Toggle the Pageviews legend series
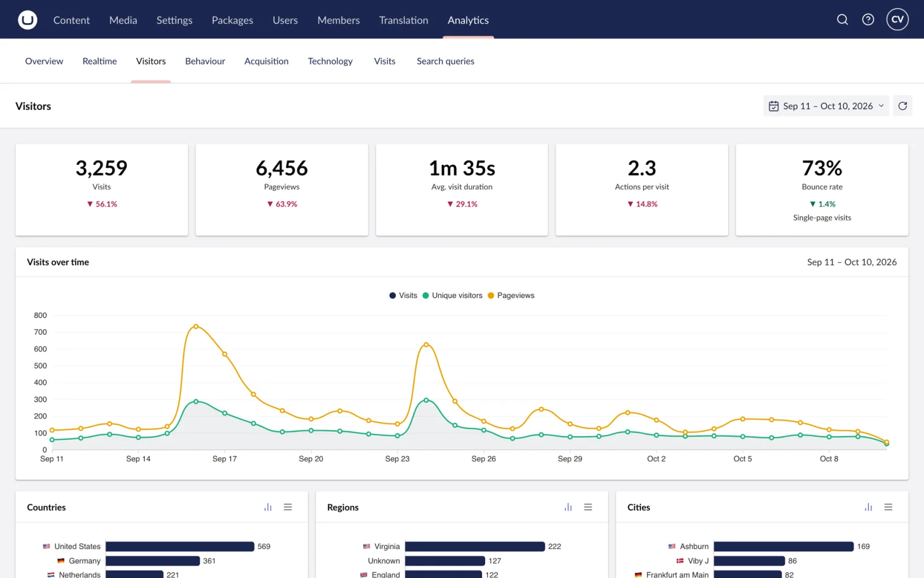The width and height of the screenshot is (924, 578). [511, 295]
